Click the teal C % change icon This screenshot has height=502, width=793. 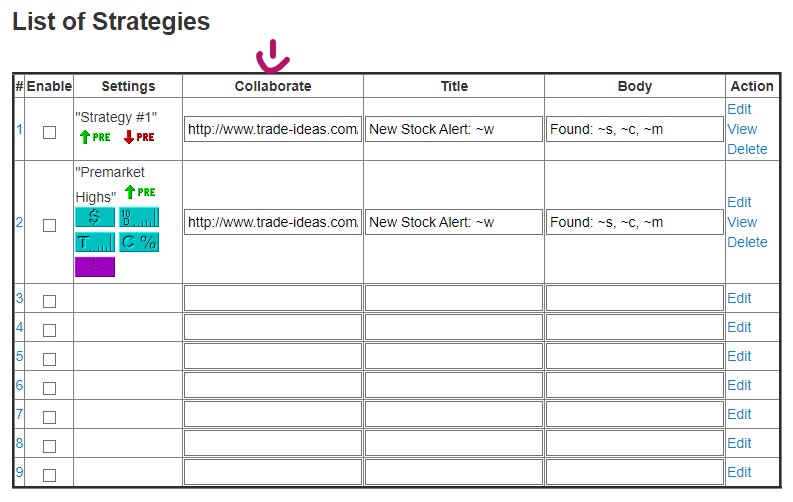pyautogui.click(x=139, y=242)
